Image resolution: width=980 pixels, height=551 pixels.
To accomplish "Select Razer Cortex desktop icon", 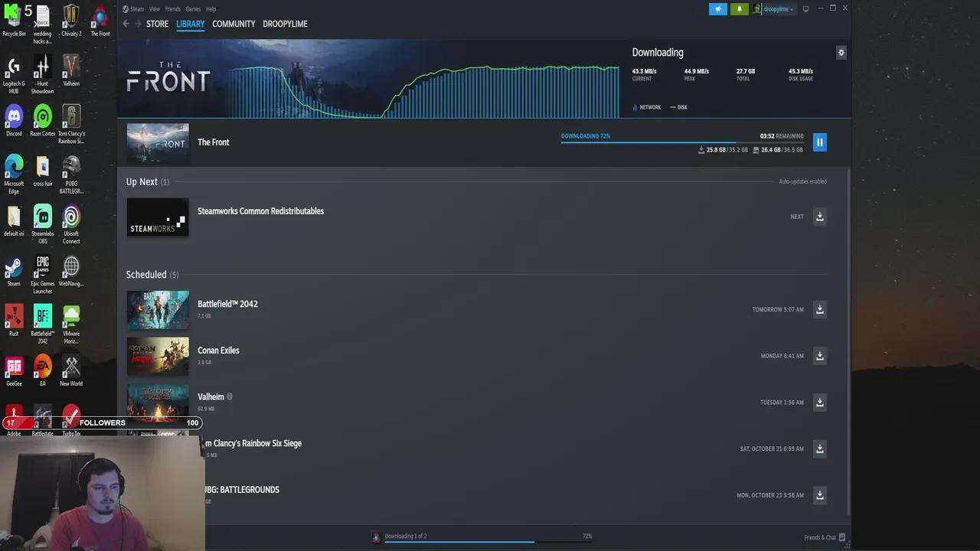I will click(42, 121).
